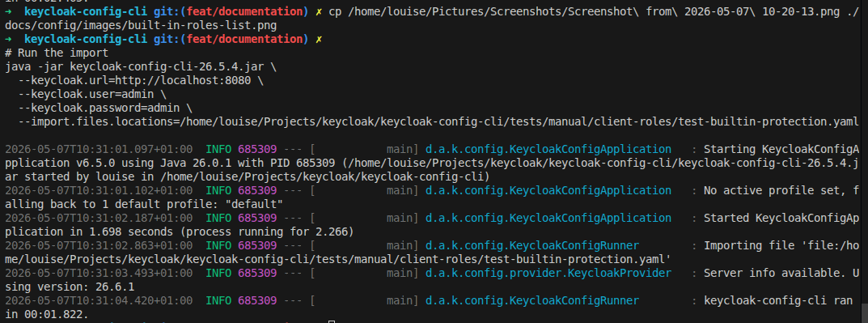Click timestamp 2026-05-07T10:31:02.187+01:00
The height and width of the screenshot is (323, 868).
point(99,218)
